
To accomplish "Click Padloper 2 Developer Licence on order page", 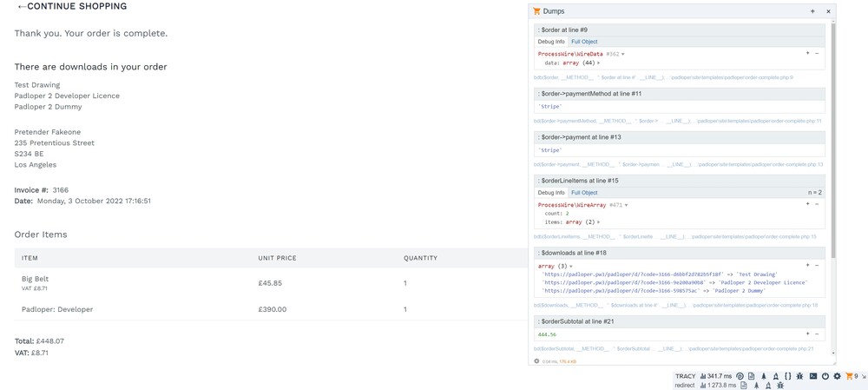I will [67, 96].
